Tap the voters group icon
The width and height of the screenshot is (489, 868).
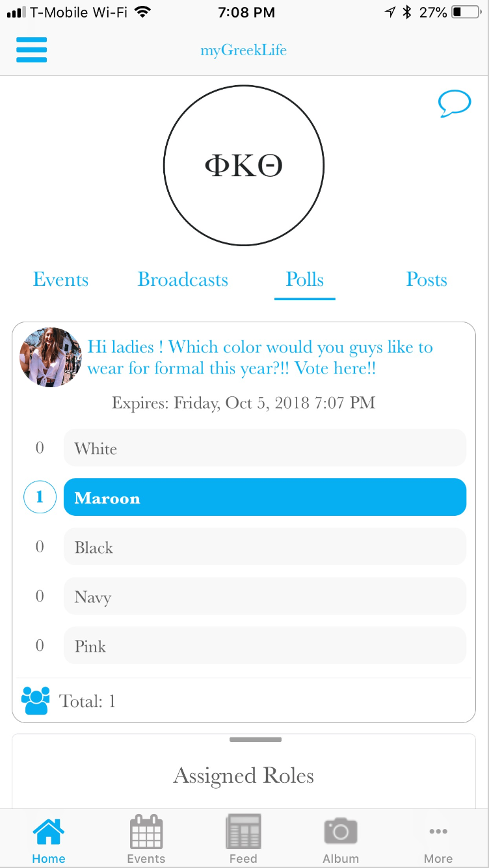pos(35,700)
